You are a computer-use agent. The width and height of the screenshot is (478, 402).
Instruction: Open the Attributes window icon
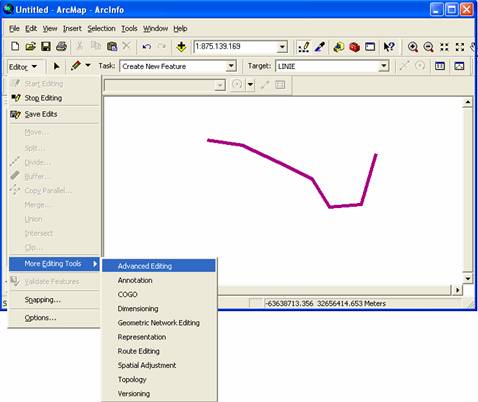click(440, 66)
